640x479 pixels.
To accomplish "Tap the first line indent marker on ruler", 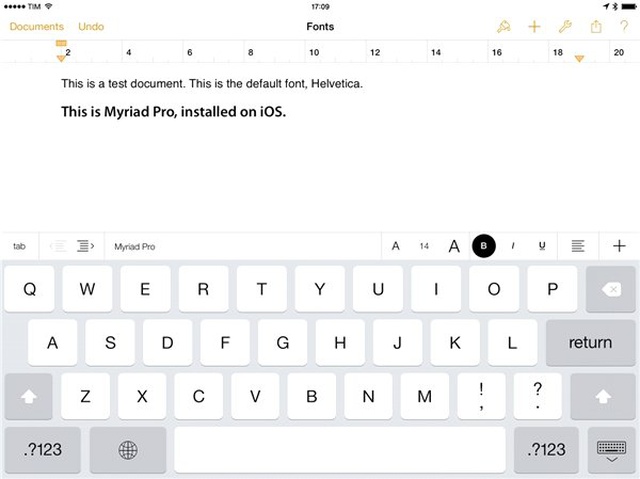I will (x=61, y=43).
